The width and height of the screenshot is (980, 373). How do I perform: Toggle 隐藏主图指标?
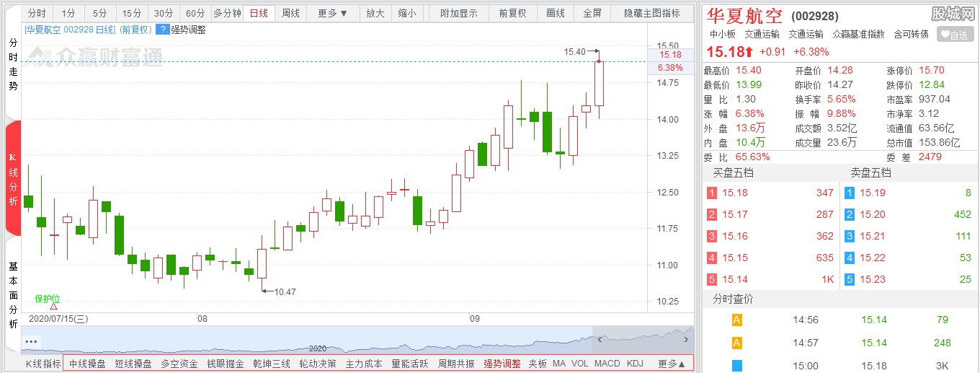pyautogui.click(x=651, y=13)
